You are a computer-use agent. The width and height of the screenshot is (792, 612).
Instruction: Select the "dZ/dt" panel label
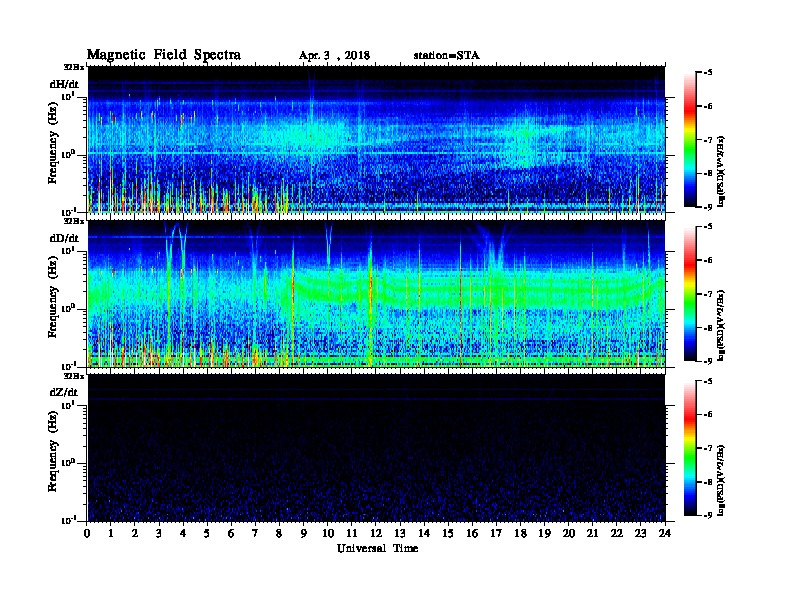64,392
